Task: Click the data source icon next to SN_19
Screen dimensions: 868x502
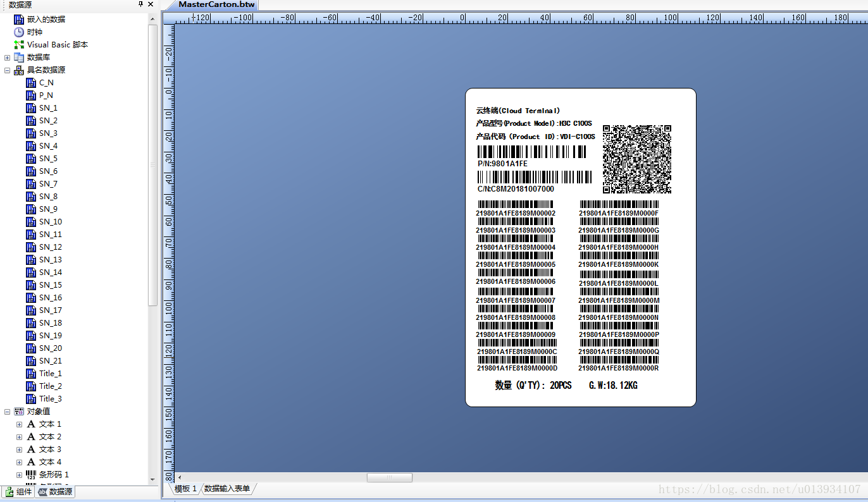Action: point(31,336)
